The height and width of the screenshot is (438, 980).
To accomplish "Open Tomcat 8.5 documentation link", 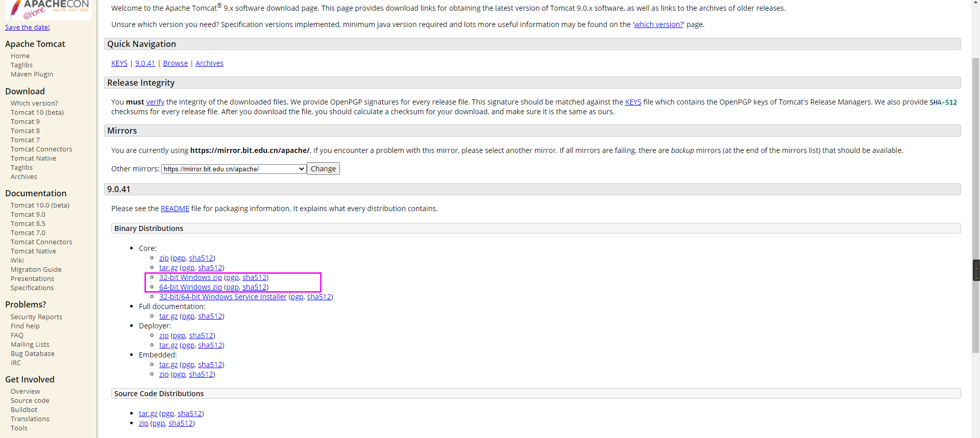I will pos(28,224).
